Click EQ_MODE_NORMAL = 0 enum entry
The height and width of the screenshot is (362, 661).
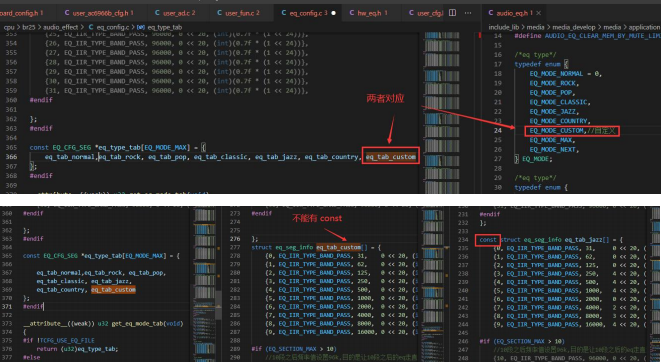coord(565,74)
